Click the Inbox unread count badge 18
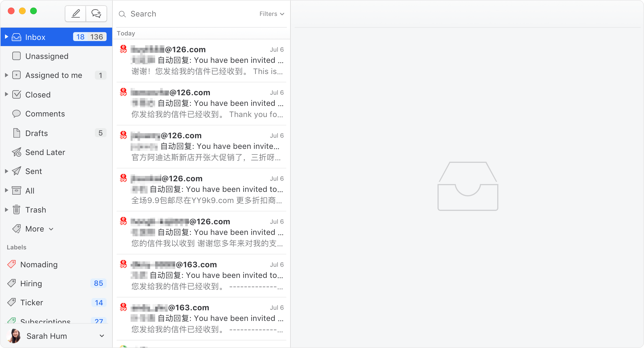644x348 pixels. (80, 37)
